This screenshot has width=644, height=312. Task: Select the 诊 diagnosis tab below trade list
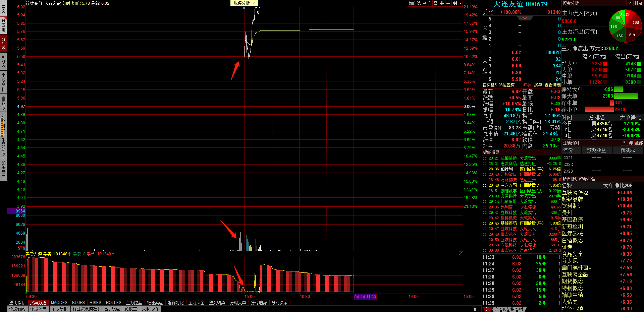click(496, 309)
